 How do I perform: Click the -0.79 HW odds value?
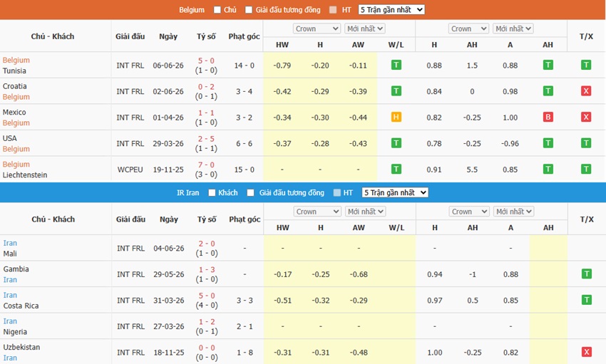coord(282,66)
